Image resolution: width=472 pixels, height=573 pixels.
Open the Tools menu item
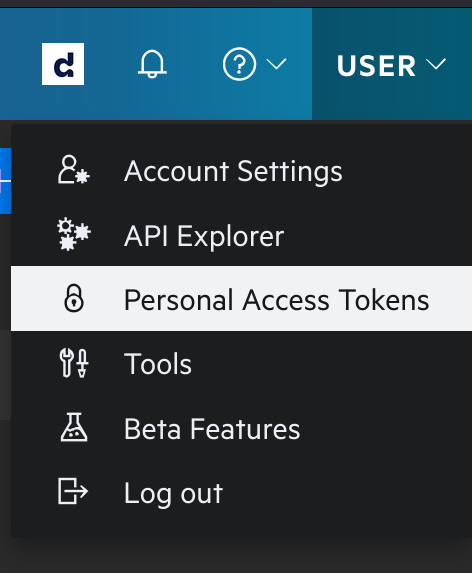click(158, 364)
